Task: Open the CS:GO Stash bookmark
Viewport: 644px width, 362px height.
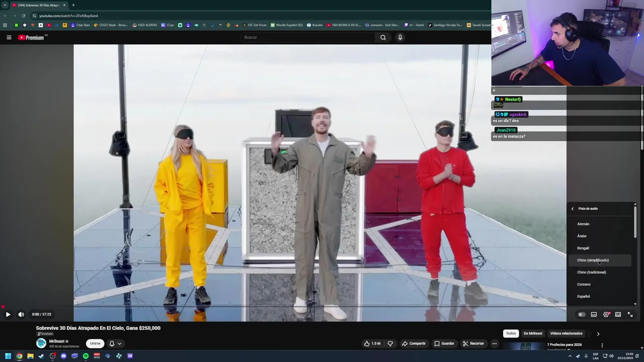Action: pyautogui.click(x=111, y=25)
